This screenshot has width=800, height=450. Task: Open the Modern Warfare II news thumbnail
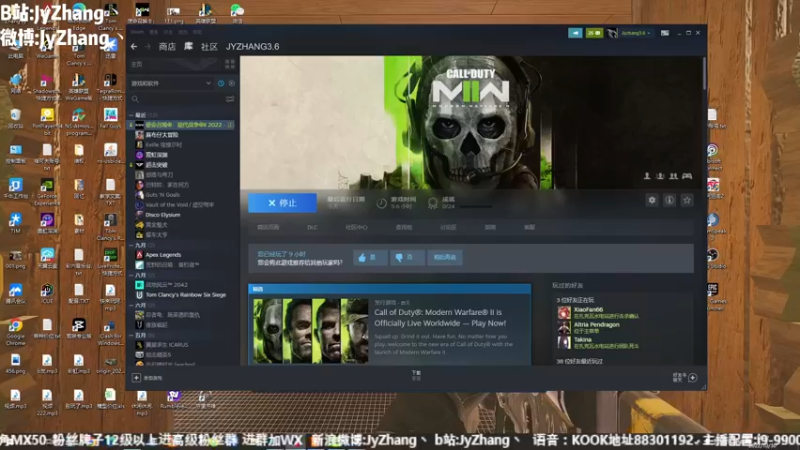coord(311,331)
